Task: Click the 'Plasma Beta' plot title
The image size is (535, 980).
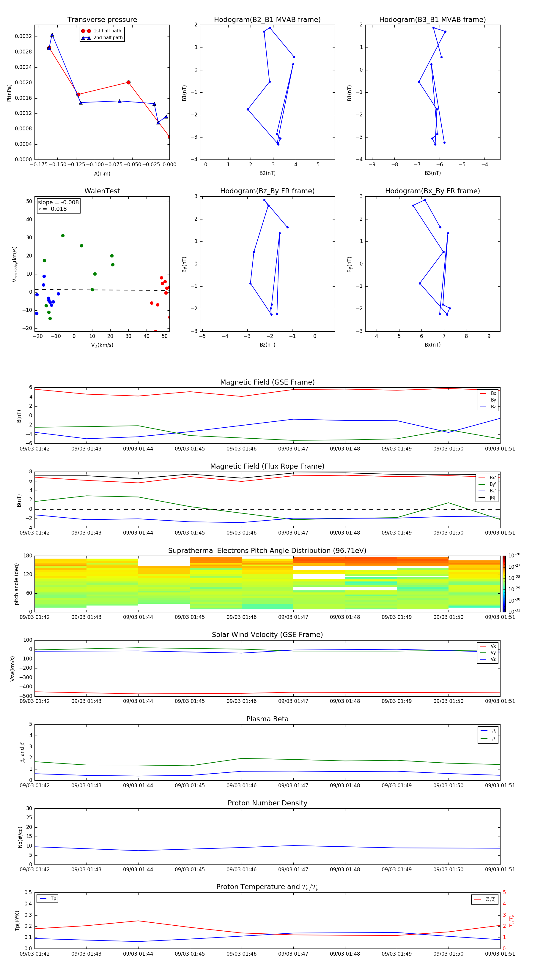Action: pyautogui.click(x=267, y=719)
